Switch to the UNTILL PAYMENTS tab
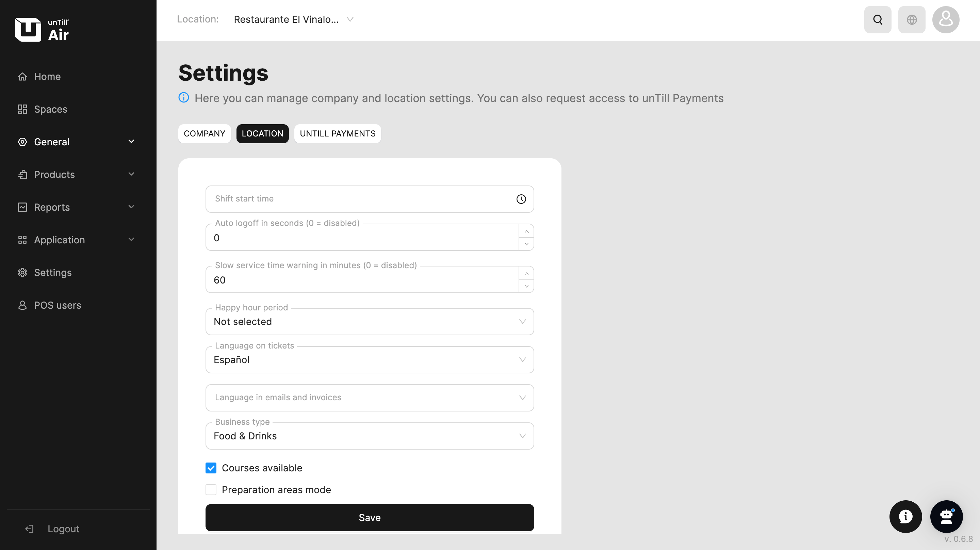The height and width of the screenshot is (550, 980). tap(337, 134)
